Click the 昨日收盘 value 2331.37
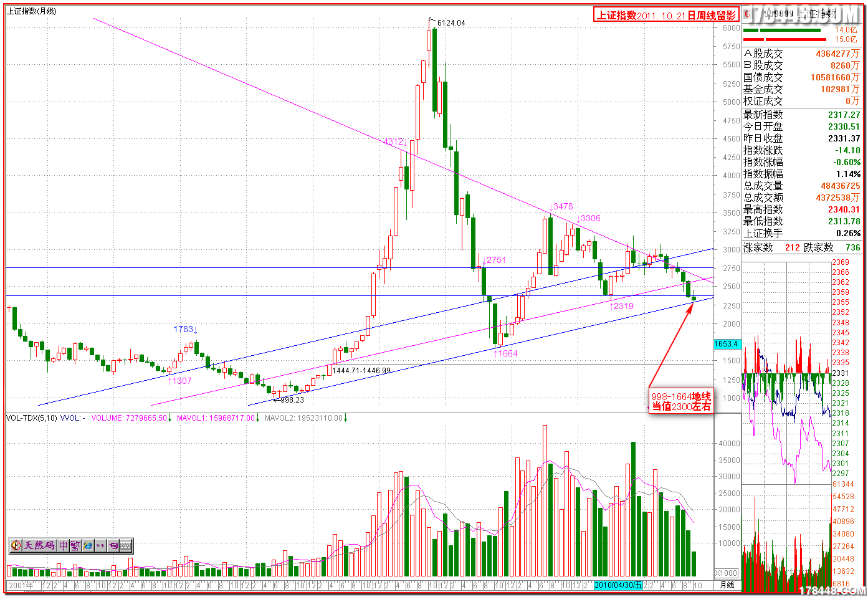 [x=844, y=138]
